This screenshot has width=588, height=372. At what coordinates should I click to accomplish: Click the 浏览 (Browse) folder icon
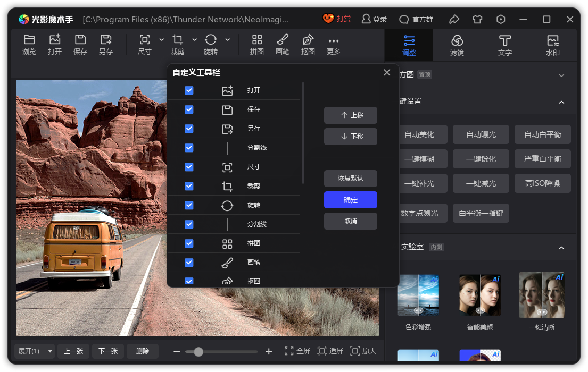click(x=29, y=40)
